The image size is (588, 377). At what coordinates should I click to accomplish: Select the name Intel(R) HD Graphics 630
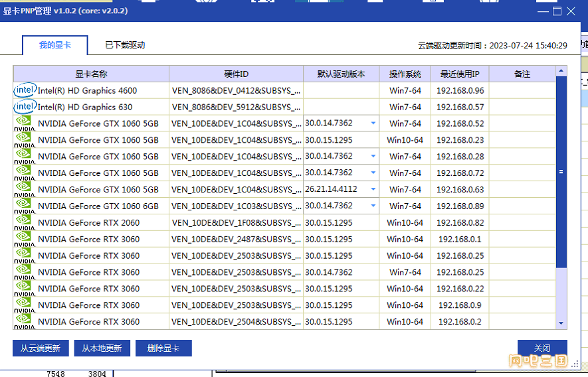coord(85,107)
